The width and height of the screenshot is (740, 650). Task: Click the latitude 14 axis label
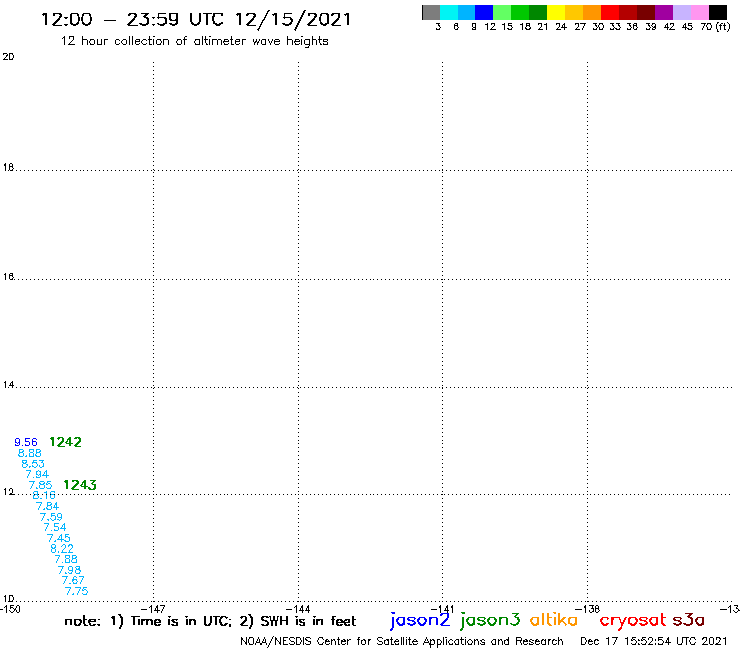coord(8,385)
